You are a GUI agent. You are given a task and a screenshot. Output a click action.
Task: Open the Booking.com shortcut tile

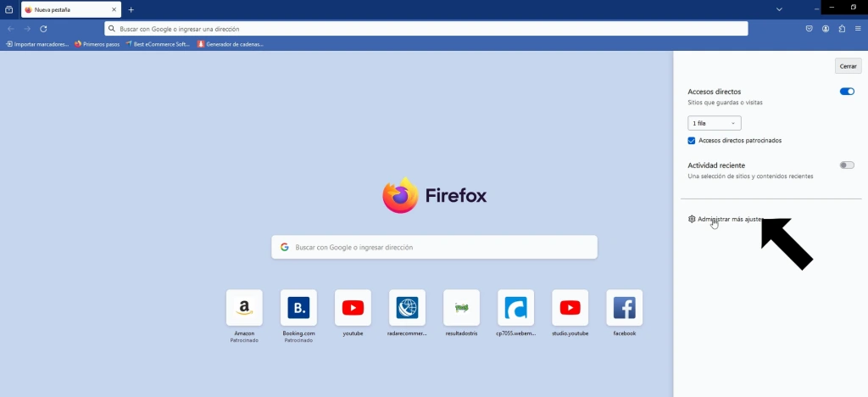298,308
